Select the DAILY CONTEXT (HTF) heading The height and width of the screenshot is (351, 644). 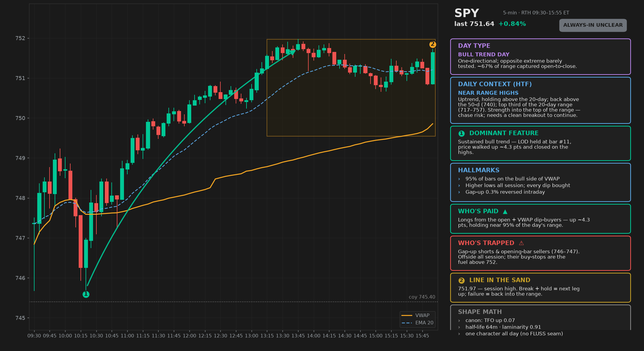coord(495,84)
